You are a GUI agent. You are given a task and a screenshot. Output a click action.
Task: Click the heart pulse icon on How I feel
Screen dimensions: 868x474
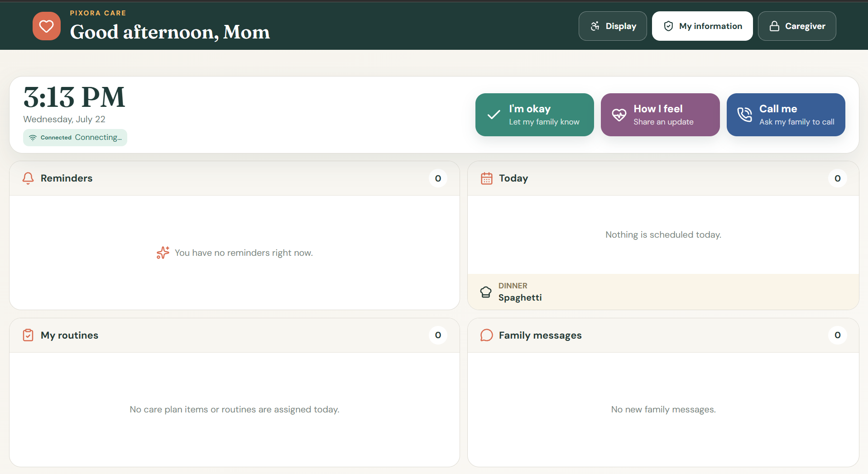tap(619, 115)
